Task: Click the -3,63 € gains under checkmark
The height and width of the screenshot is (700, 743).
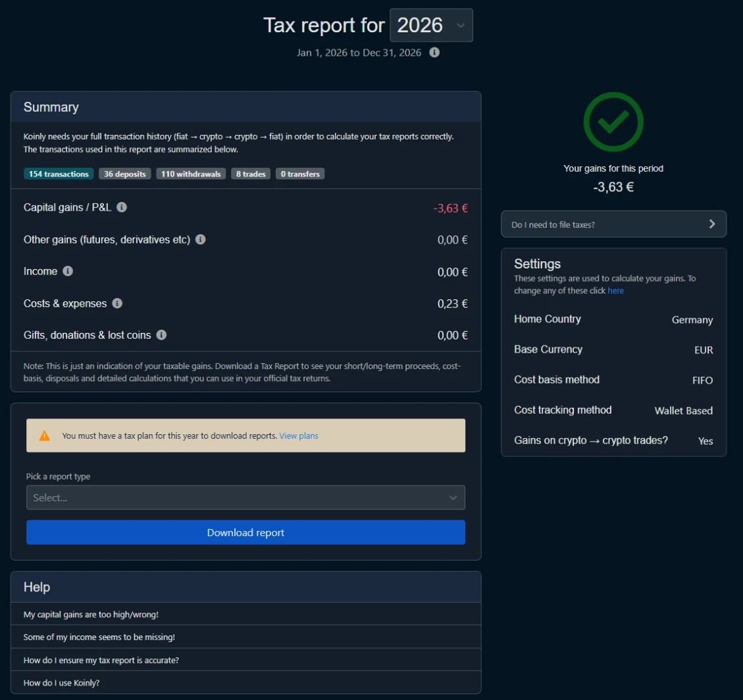Action: (x=613, y=187)
